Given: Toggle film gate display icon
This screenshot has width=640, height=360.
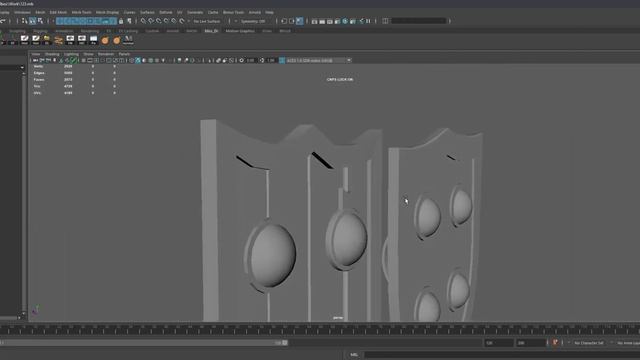Looking at the screenshot, I should coord(90,60).
